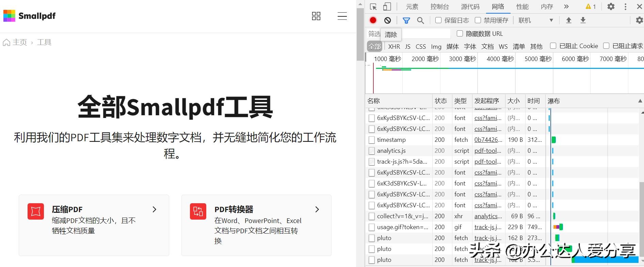644x267 pixels.
Task: Expand 压缩PDF card arrow
Action: point(155,209)
